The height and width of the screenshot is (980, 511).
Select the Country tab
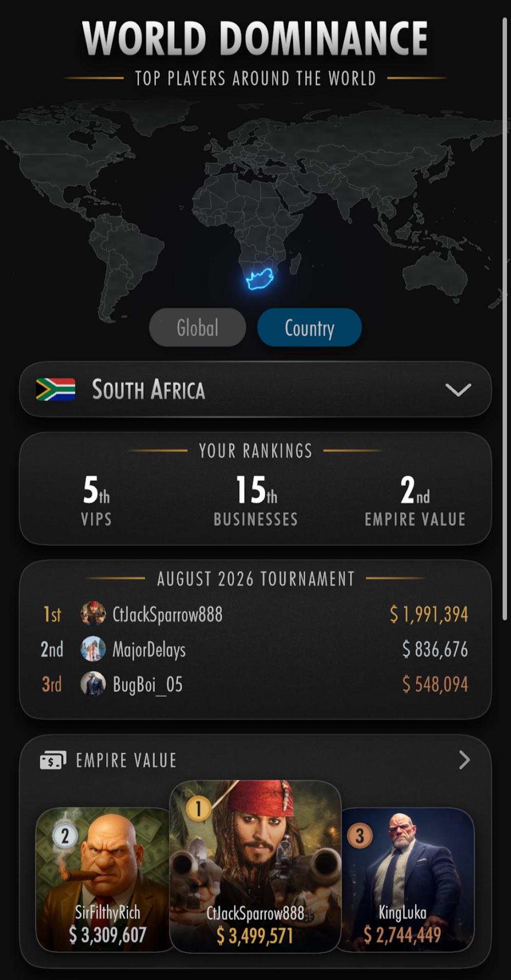[309, 327]
